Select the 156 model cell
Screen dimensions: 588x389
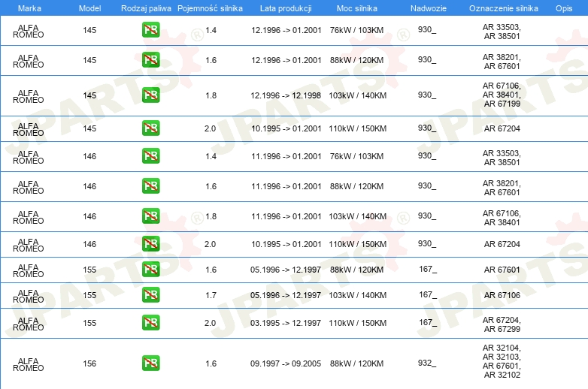[x=89, y=363]
